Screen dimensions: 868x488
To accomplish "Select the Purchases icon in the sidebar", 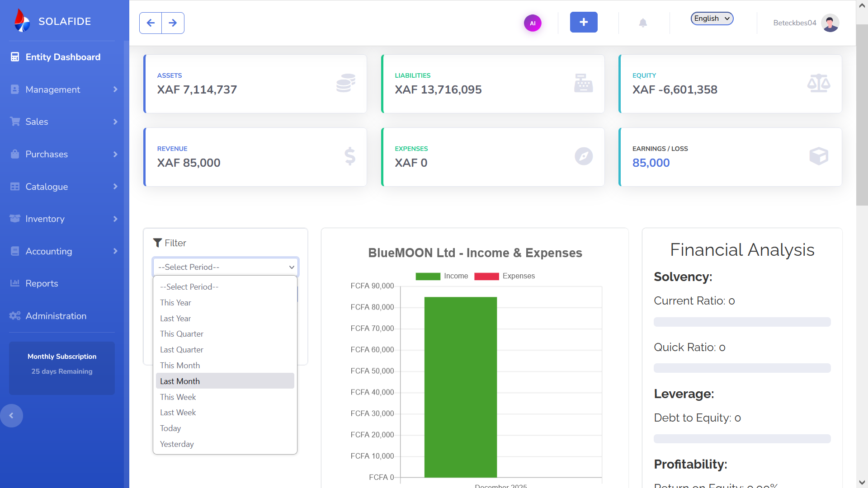I will coord(15,154).
